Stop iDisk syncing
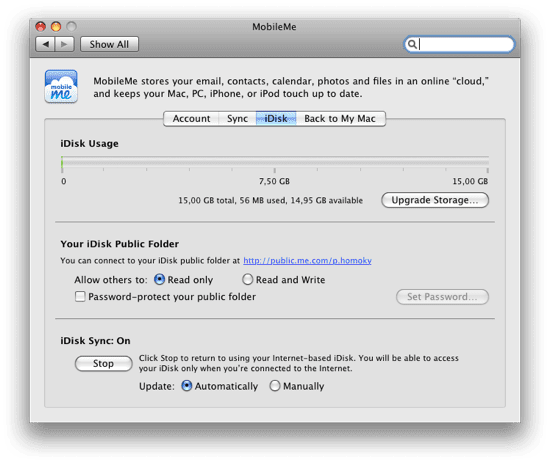Viewport: 550px width, 463px height. pyautogui.click(x=103, y=363)
